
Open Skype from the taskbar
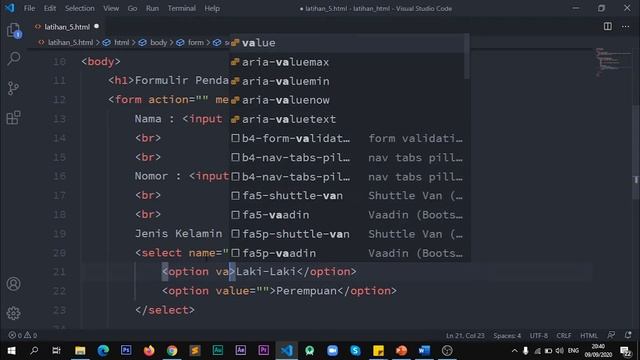tap(355, 351)
